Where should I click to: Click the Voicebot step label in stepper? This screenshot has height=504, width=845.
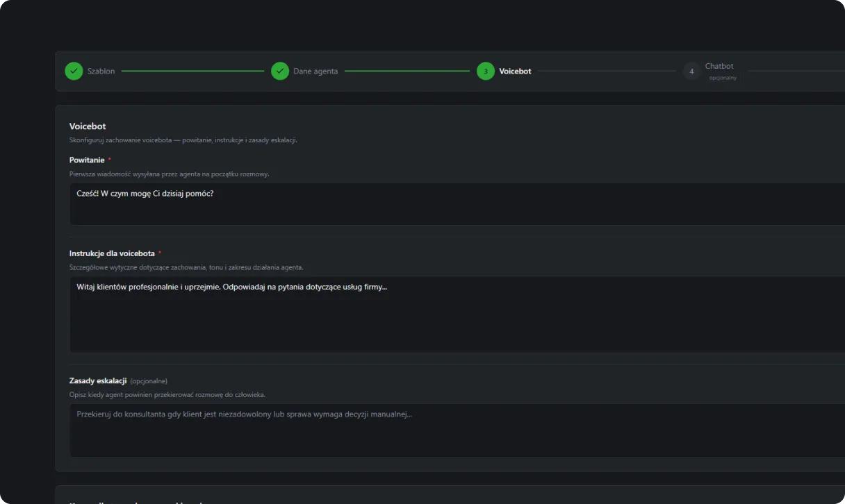coord(515,71)
